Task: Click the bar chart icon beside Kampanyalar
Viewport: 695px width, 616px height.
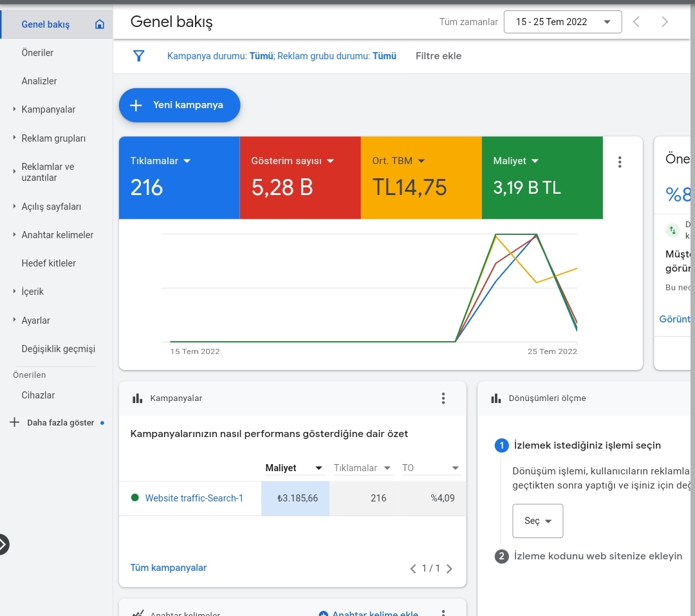Action: [138, 398]
